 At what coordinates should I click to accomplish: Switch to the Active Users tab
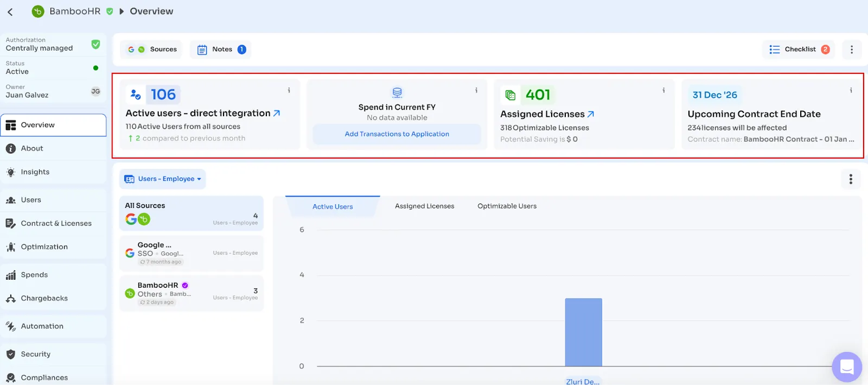click(333, 207)
